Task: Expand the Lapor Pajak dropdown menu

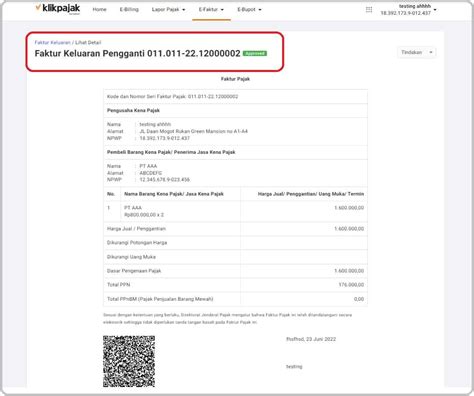Action: point(168,9)
